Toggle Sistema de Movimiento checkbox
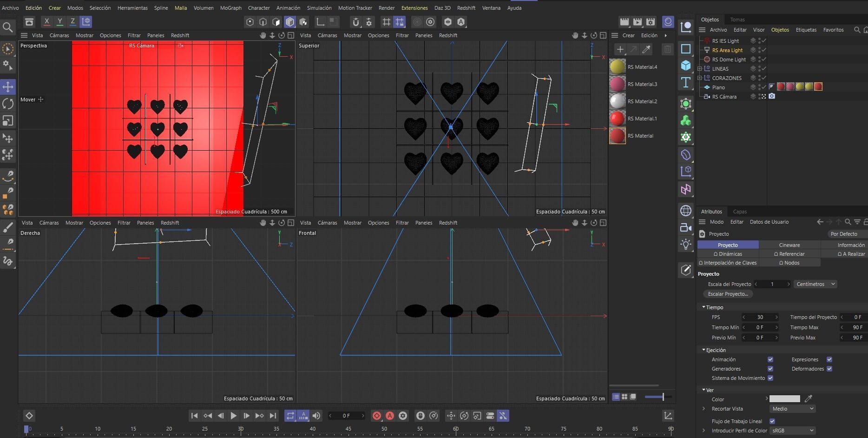Image resolution: width=868 pixels, height=438 pixels. pos(770,378)
